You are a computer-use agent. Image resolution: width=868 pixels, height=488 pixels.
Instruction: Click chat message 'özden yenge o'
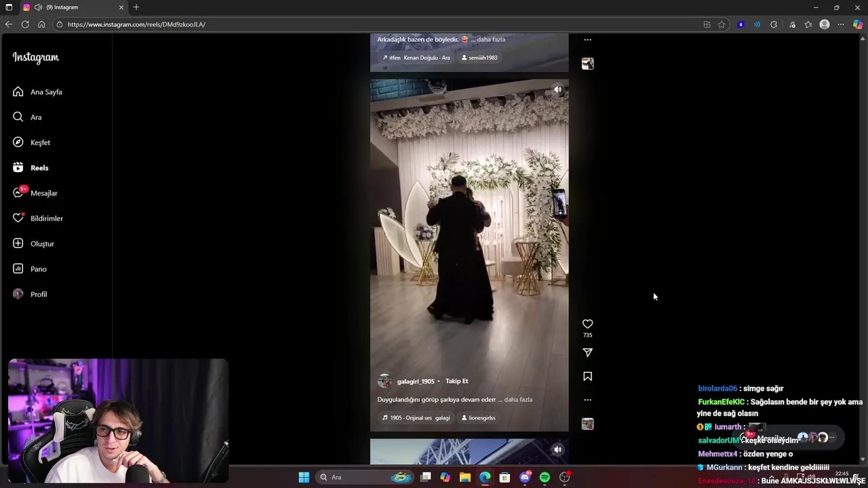768,454
